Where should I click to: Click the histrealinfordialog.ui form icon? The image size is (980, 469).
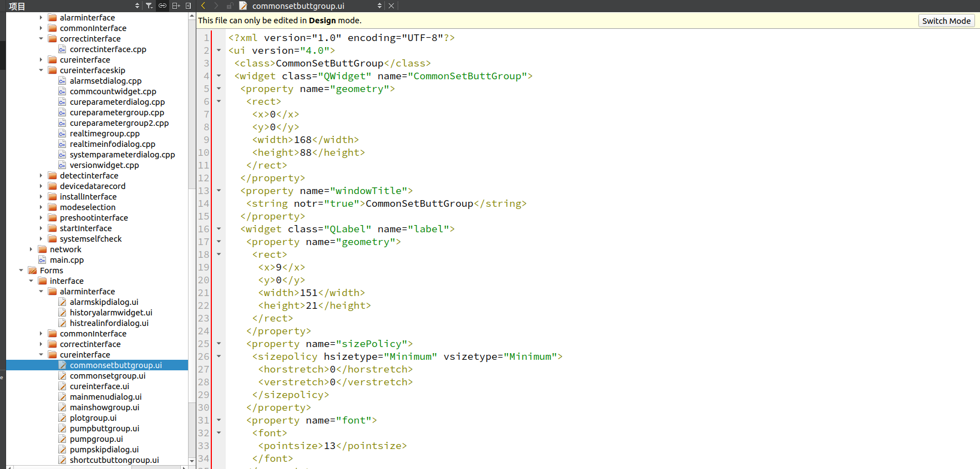coord(62,323)
